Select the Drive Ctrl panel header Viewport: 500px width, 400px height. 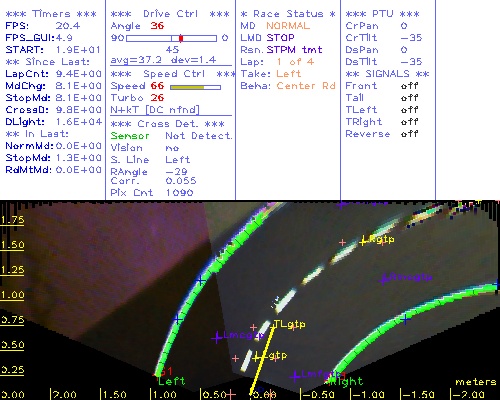coord(170,14)
